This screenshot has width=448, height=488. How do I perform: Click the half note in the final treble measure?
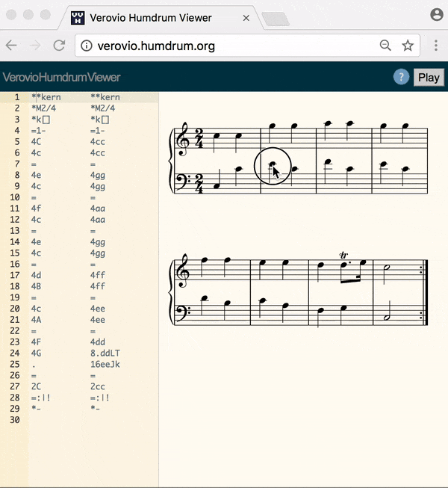(387, 268)
